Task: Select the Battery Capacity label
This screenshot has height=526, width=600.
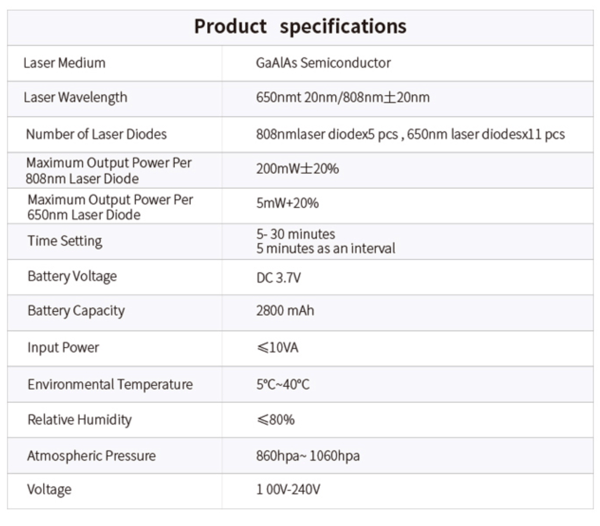Action: point(76,311)
